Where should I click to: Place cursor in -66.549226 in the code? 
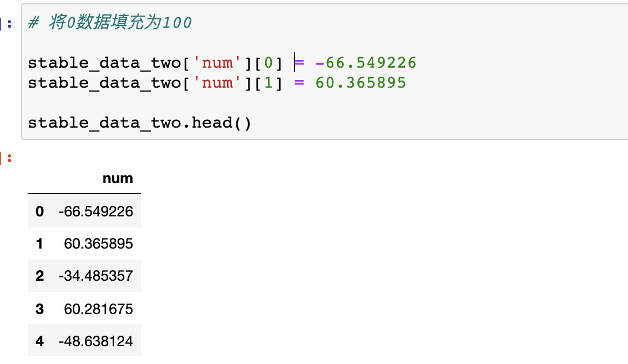point(365,63)
